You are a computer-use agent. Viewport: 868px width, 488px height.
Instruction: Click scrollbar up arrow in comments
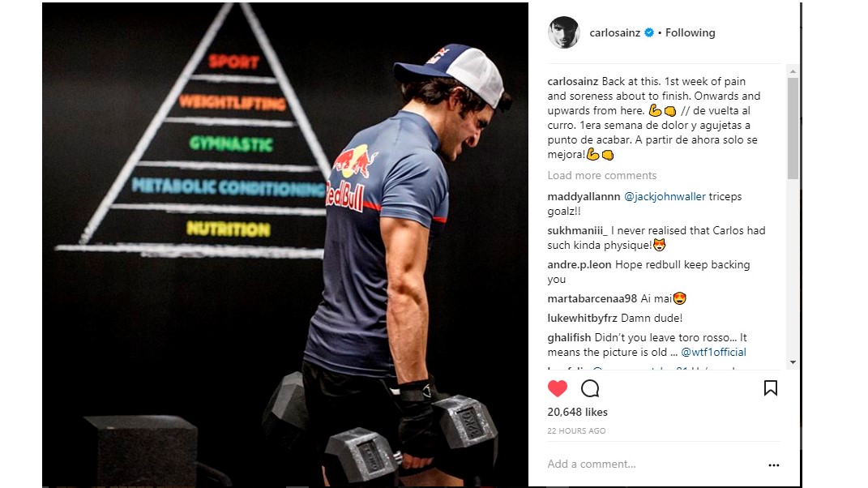793,71
